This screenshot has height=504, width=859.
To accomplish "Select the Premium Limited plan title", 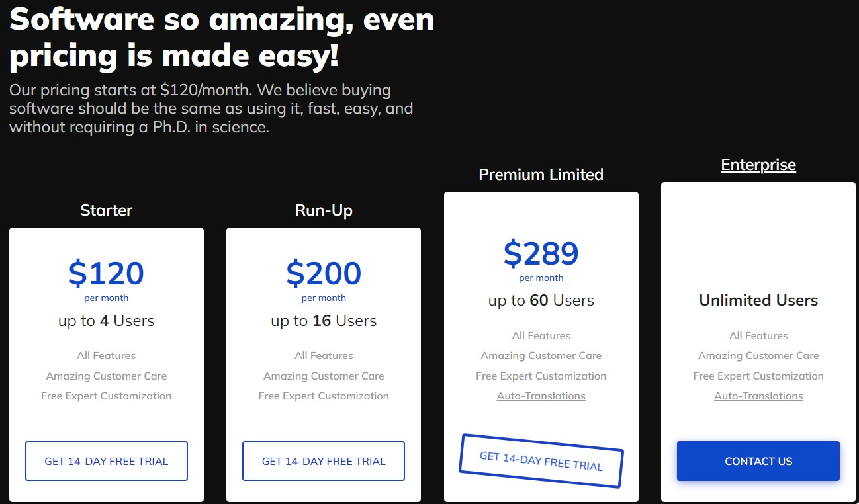I will pos(541,175).
